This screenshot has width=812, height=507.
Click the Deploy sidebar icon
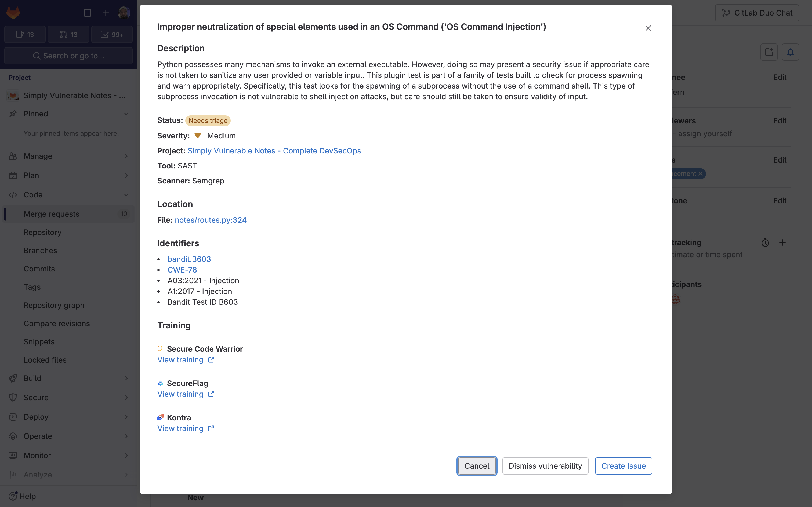tap(13, 416)
